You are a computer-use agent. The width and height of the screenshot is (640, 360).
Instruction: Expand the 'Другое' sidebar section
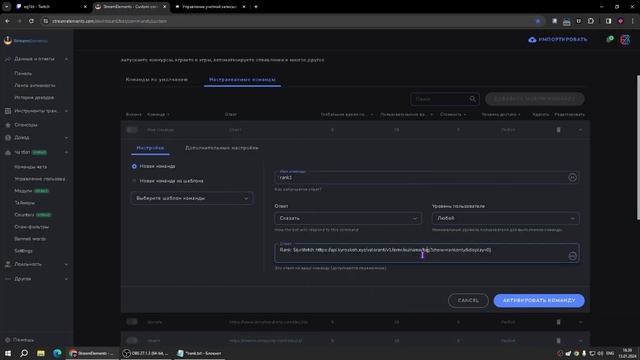[36, 279]
